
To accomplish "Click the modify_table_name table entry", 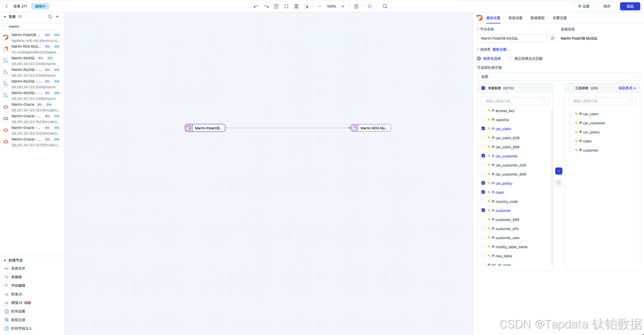I will click(x=512, y=247).
